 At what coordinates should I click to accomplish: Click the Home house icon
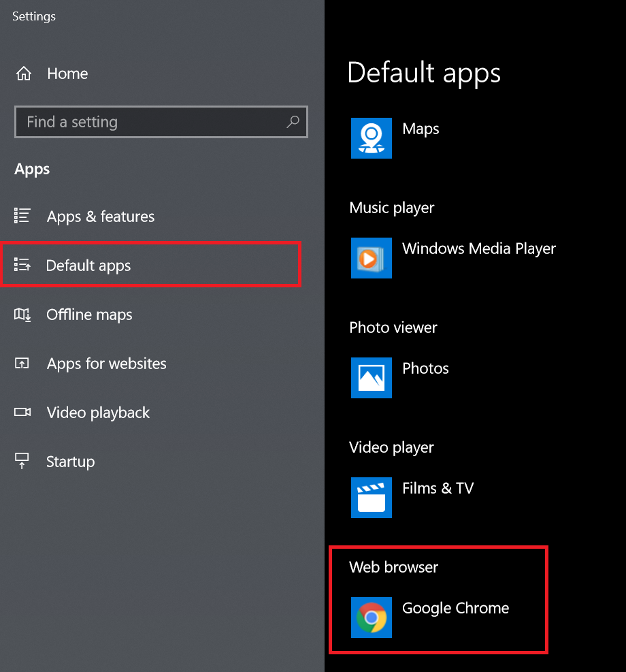click(24, 74)
